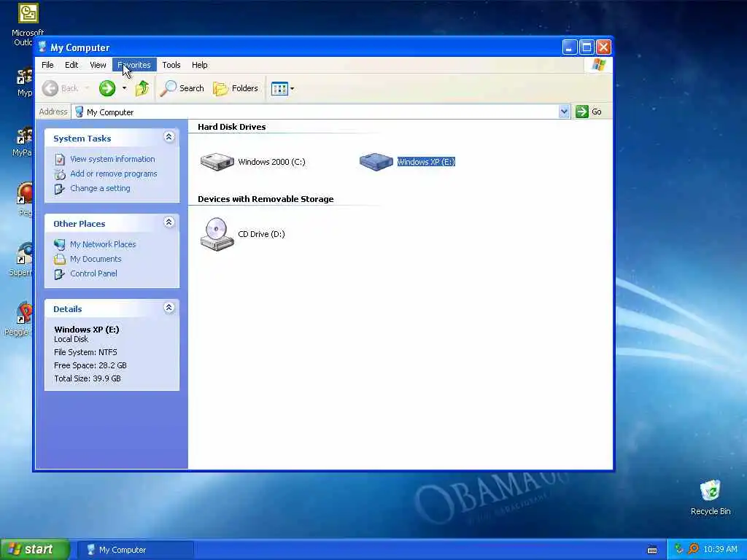
Task: Click the orange magnifier tray icon
Action: coord(694,550)
